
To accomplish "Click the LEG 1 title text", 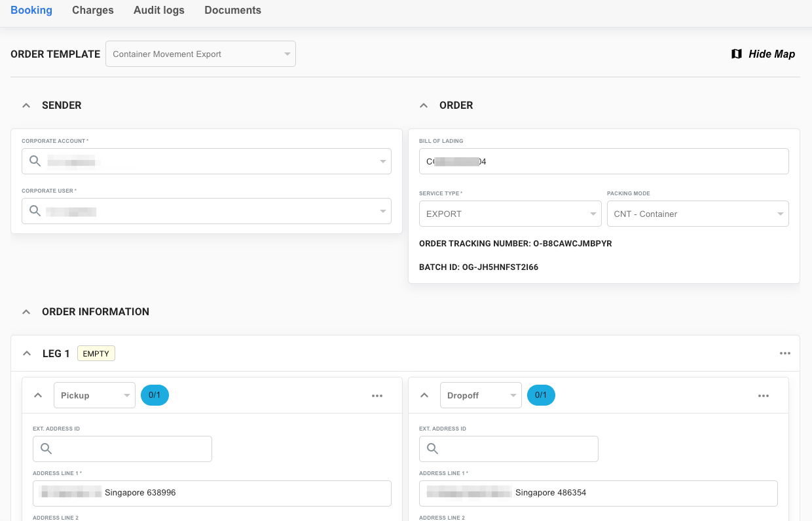I will tap(56, 354).
